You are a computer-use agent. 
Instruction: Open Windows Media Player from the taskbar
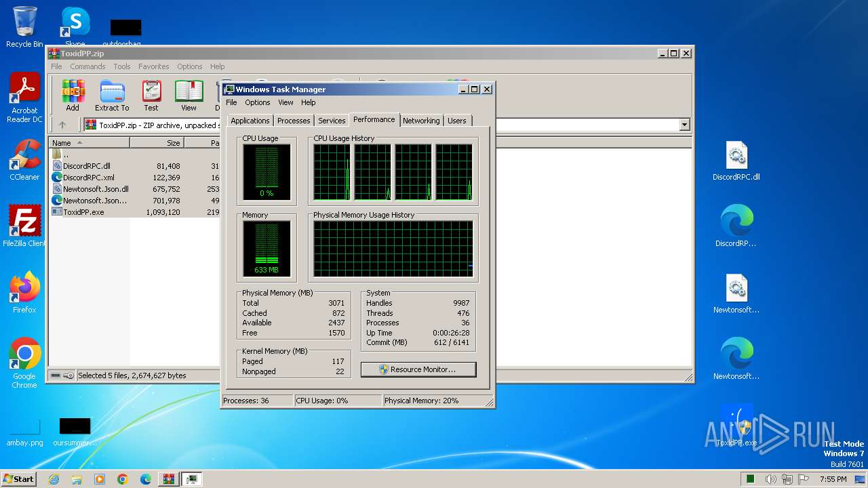click(x=100, y=479)
